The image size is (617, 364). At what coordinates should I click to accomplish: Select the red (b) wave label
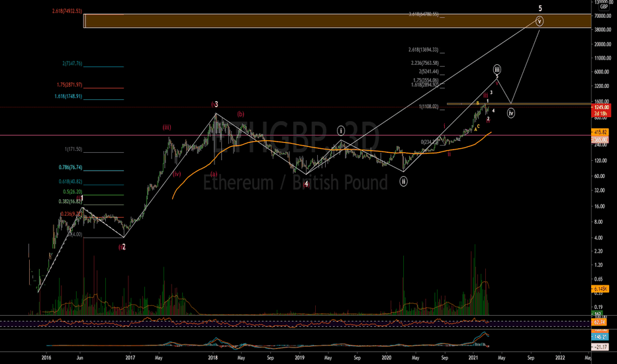pos(240,114)
